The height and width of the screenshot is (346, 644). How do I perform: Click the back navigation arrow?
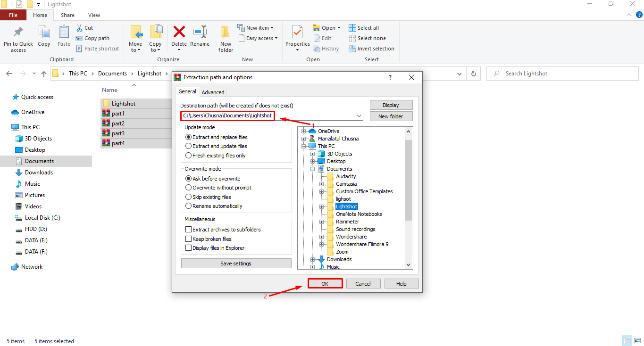[x=9, y=74]
